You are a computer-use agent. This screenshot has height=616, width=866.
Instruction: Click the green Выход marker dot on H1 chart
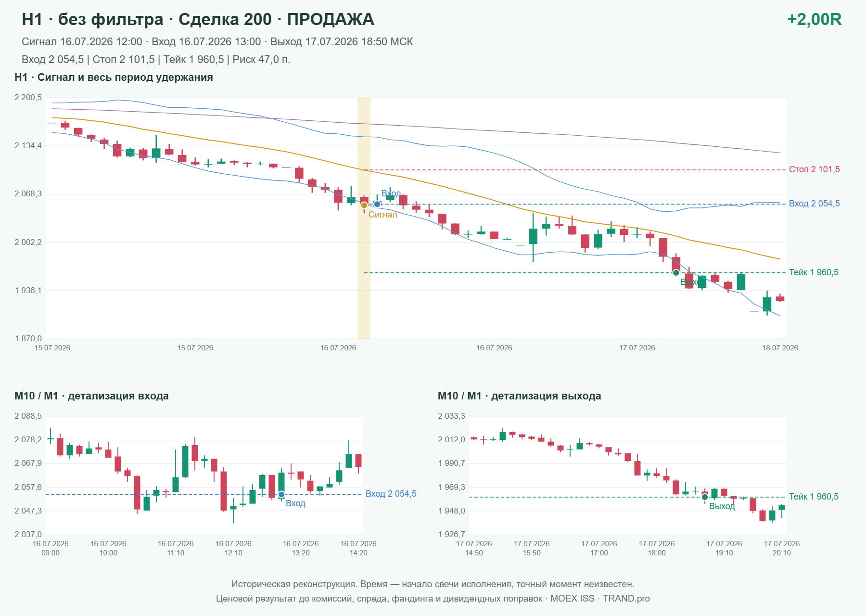[x=676, y=273]
